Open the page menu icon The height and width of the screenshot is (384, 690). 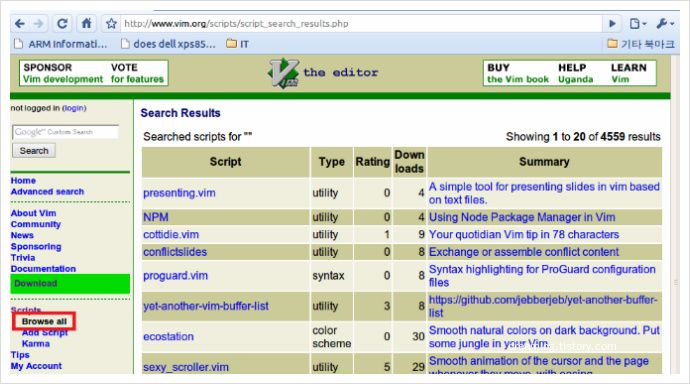click(x=637, y=23)
